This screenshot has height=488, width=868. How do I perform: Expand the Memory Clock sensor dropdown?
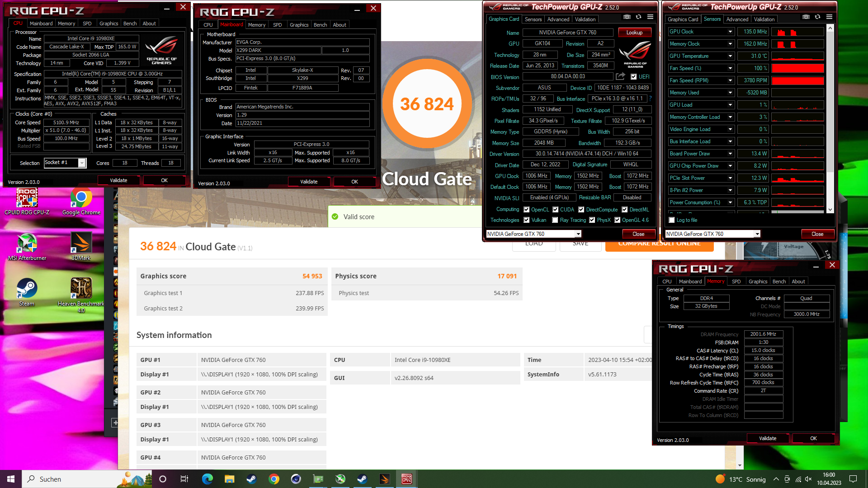tap(730, 44)
